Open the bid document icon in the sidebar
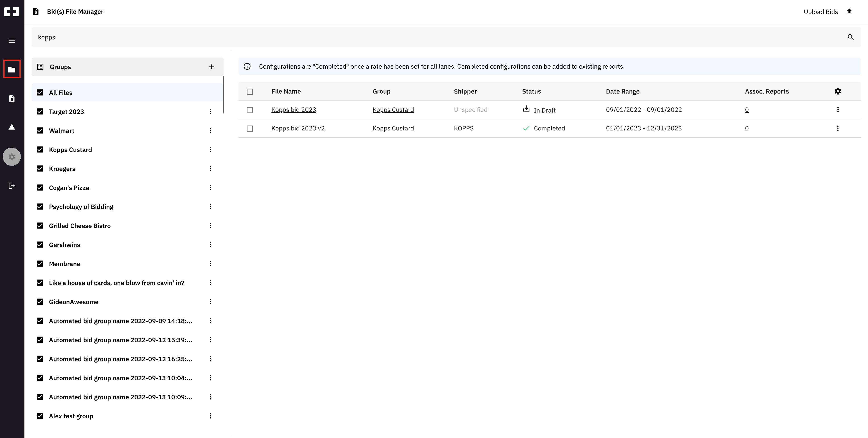The height and width of the screenshot is (438, 868). pos(12,99)
